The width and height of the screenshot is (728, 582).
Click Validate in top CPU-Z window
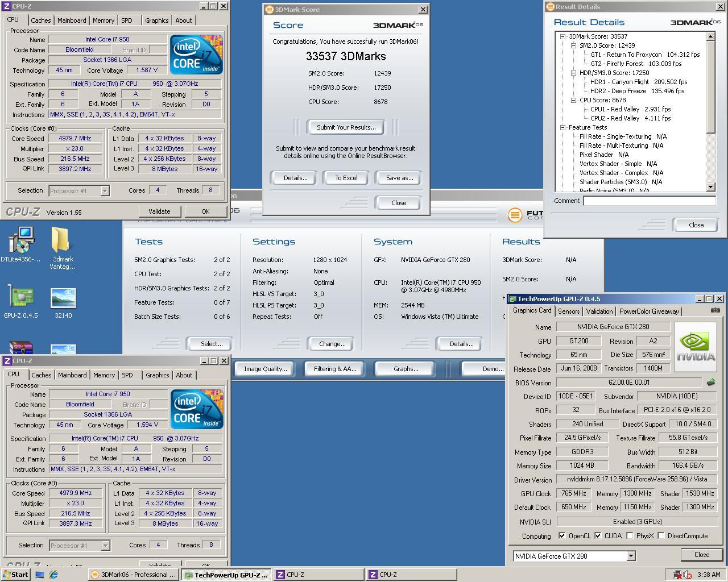click(x=159, y=211)
